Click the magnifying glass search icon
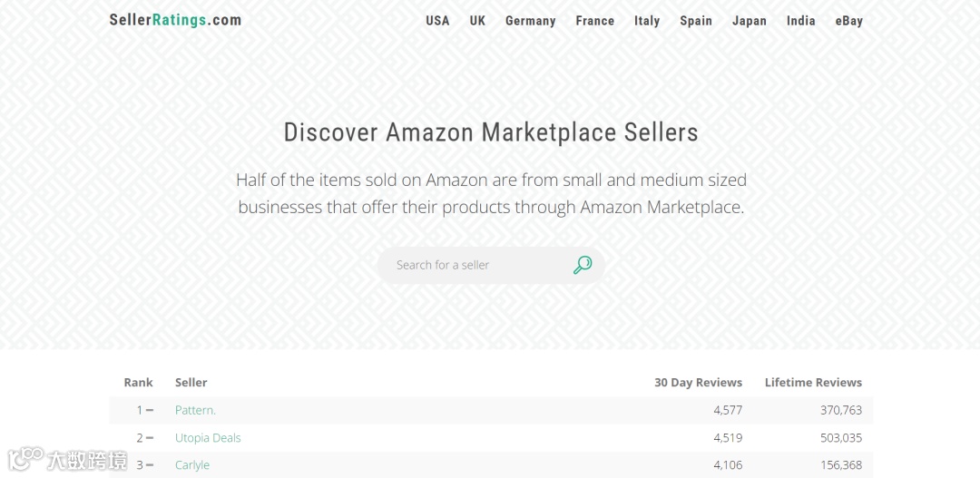This screenshot has height=478, width=980. (x=583, y=265)
